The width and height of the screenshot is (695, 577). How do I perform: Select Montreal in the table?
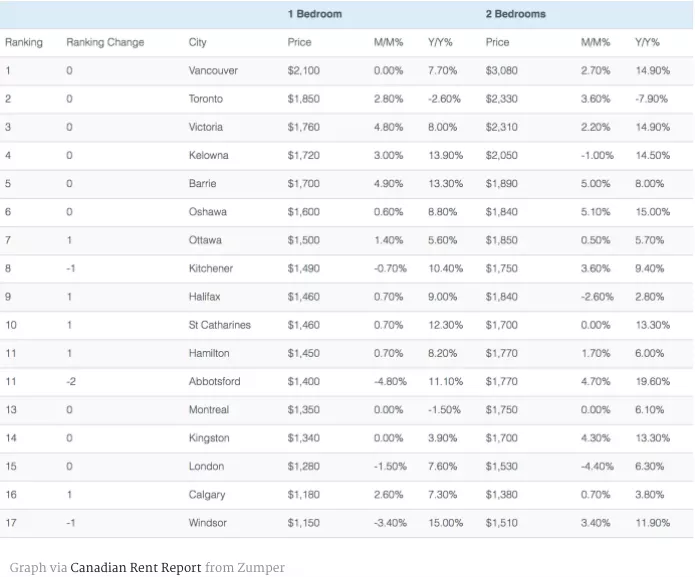tap(209, 410)
